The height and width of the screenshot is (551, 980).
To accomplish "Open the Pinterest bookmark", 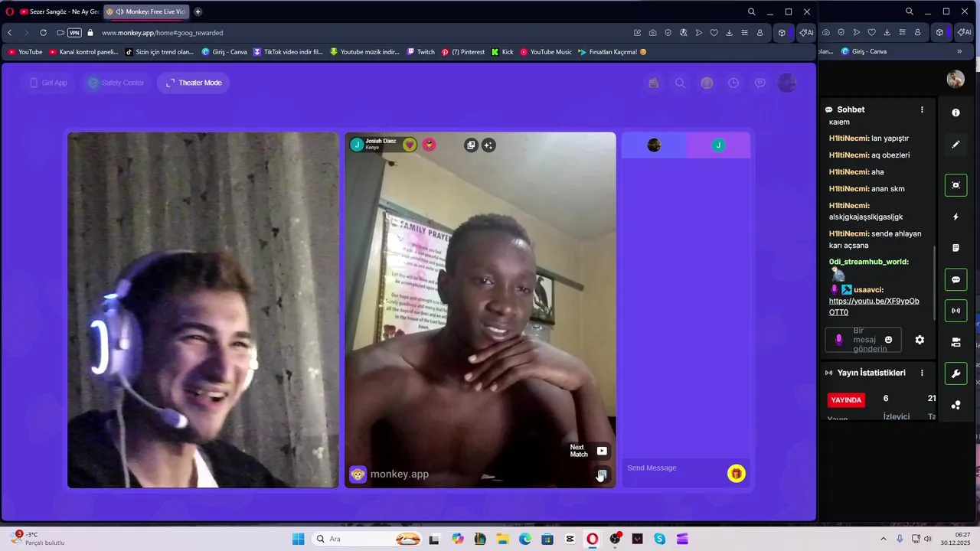I will pyautogui.click(x=462, y=52).
